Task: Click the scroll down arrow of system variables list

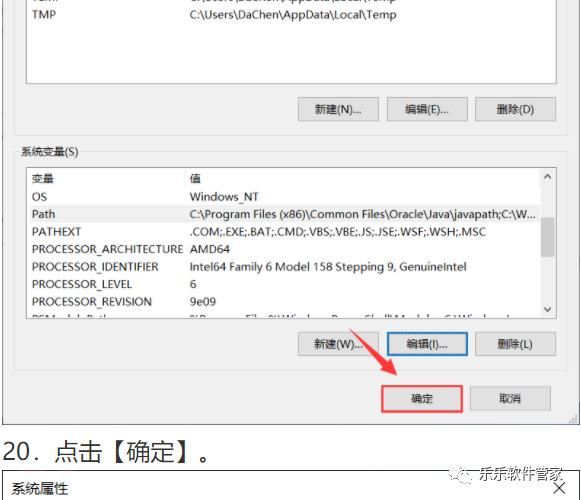Action: coord(548,309)
